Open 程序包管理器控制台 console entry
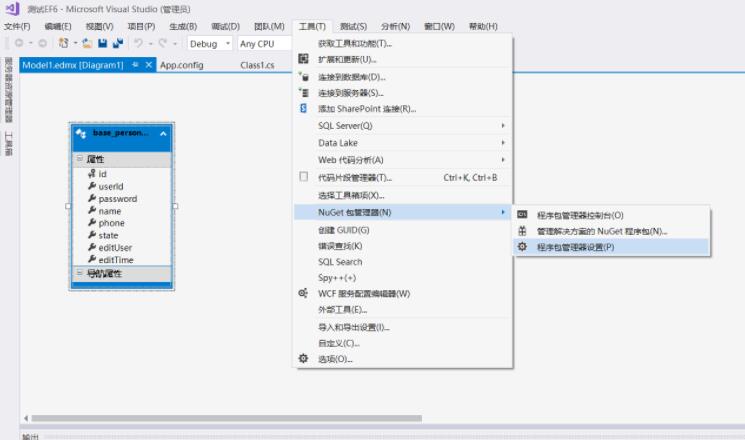Image resolution: width=745 pixels, height=440 pixels. coord(579,215)
